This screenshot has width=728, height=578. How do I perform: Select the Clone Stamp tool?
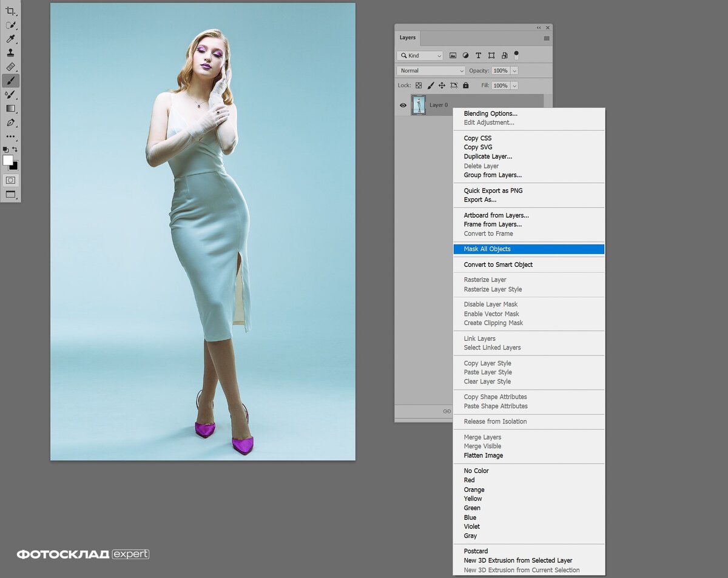tap(10, 53)
